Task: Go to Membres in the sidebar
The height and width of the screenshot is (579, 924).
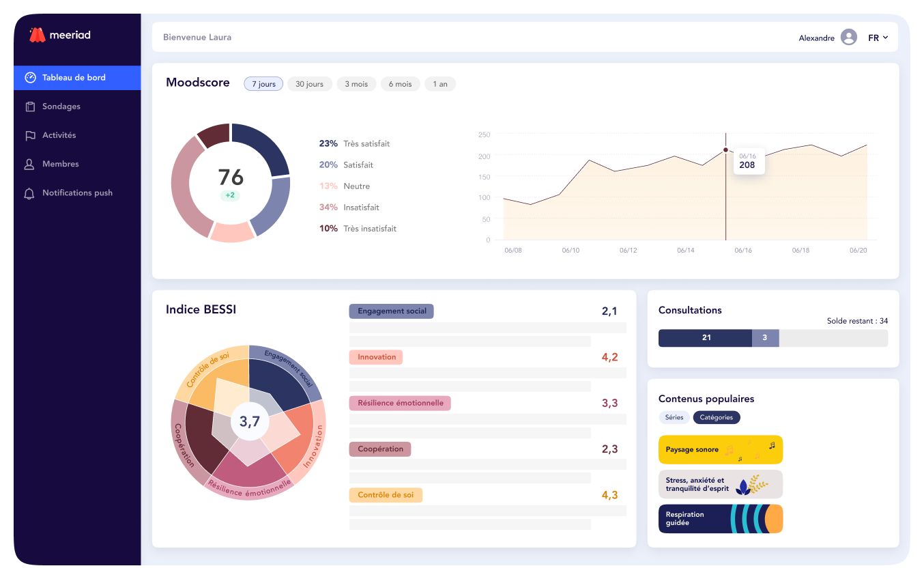Action: click(61, 164)
